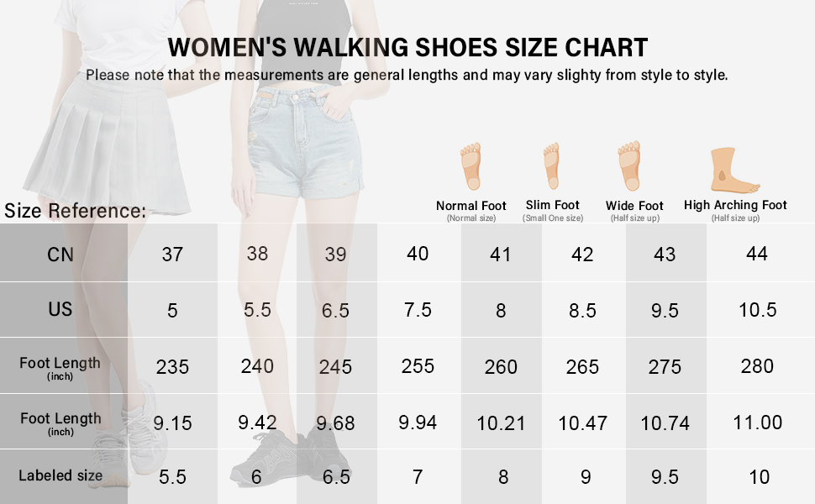Viewport: 815px width, 504px height.
Task: Click the Size Reference label
Action: point(76,211)
